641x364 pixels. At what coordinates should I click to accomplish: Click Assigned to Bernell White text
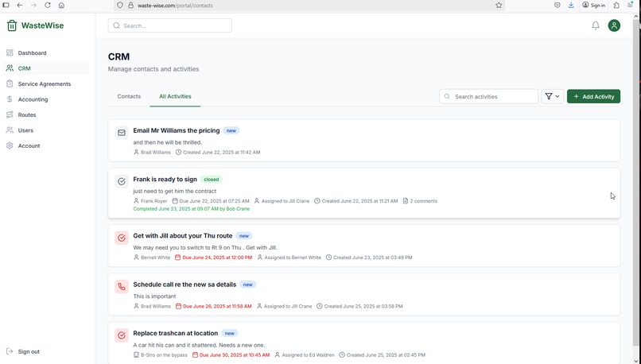point(293,258)
